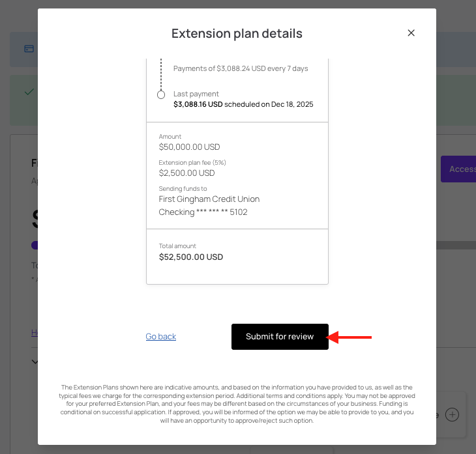Click the $3,088.16 USD last payment amount

pos(198,104)
